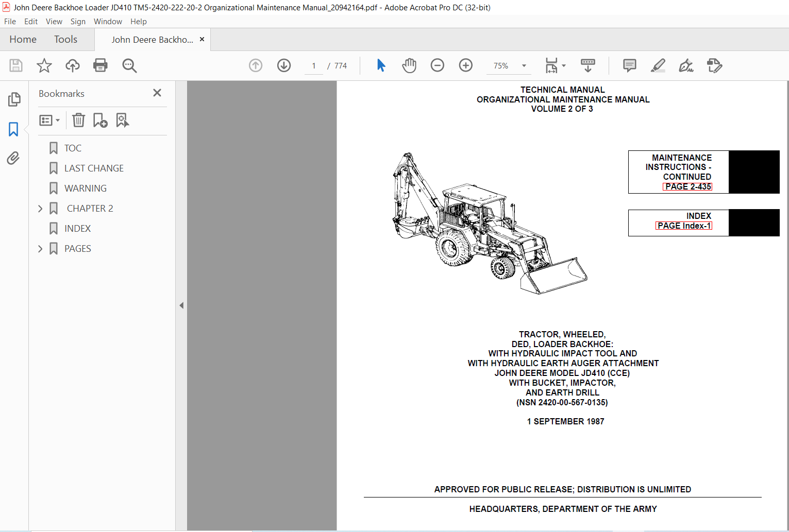The height and width of the screenshot is (532, 789).
Task: Close the John Deere document tab
Action: point(202,39)
